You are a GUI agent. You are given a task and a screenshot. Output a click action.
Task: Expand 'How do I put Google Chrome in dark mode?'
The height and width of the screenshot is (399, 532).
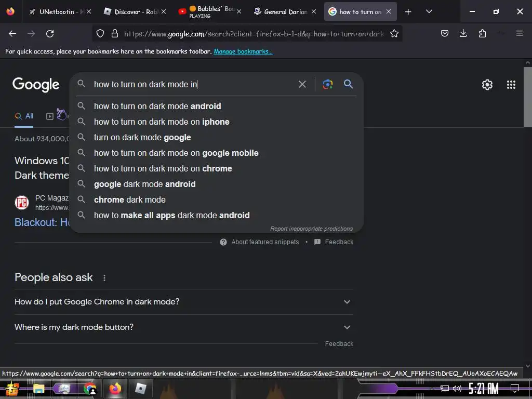coord(184,302)
